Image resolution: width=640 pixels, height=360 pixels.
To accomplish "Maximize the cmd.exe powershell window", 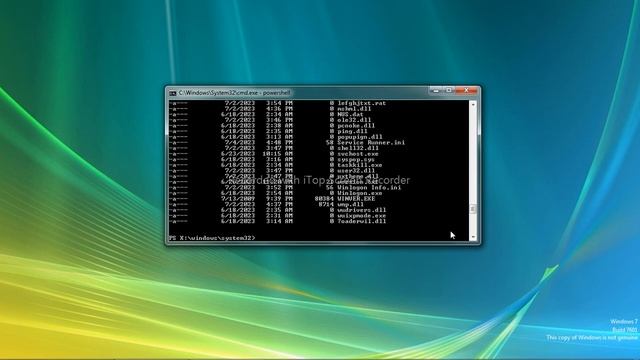I will click(449, 90).
